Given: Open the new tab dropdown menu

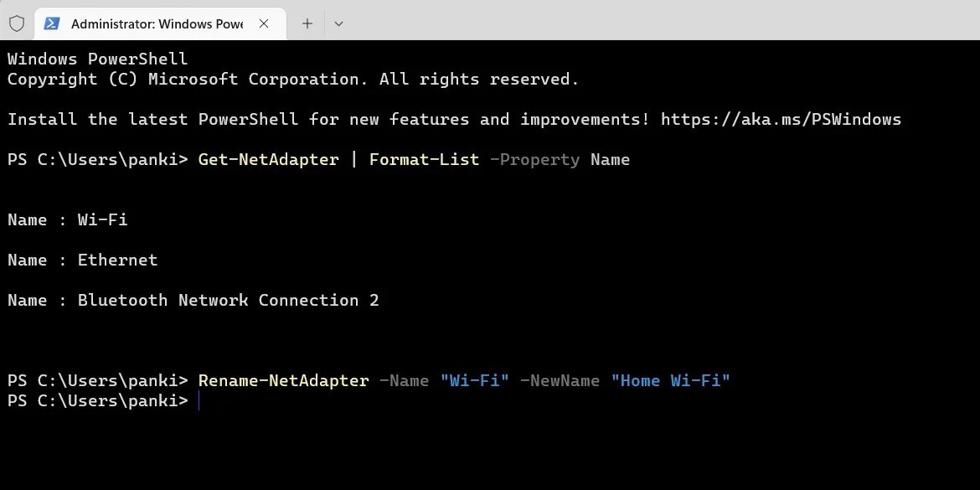Looking at the screenshot, I should tap(338, 23).
